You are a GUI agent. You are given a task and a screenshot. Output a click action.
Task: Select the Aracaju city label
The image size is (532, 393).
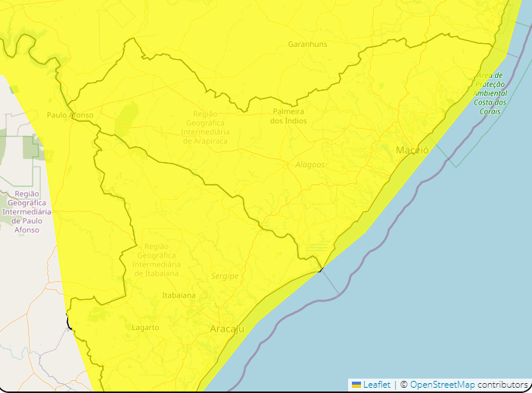pyautogui.click(x=227, y=329)
